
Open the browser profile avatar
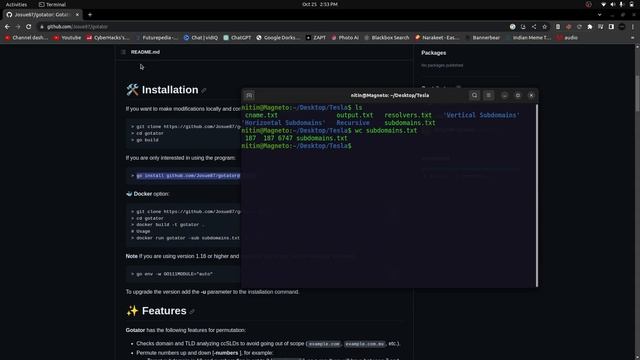coord(622,27)
